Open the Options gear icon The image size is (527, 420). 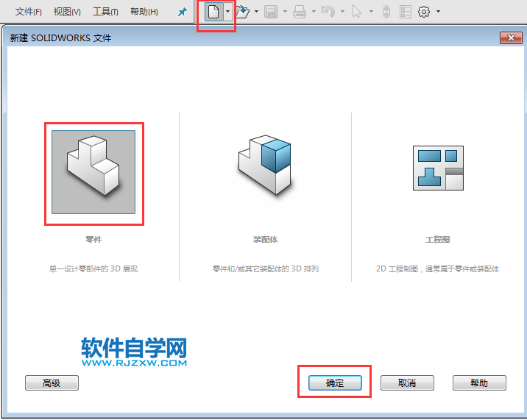424,12
